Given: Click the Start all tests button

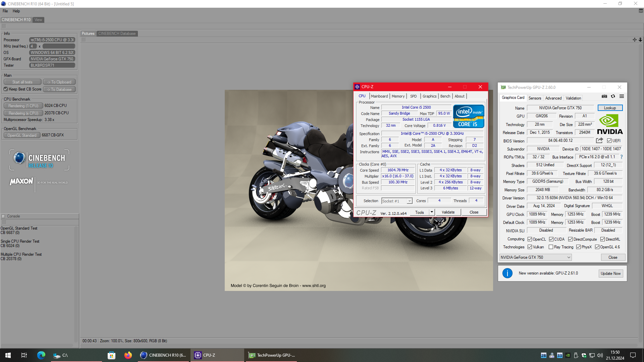Looking at the screenshot, I should tap(22, 82).
